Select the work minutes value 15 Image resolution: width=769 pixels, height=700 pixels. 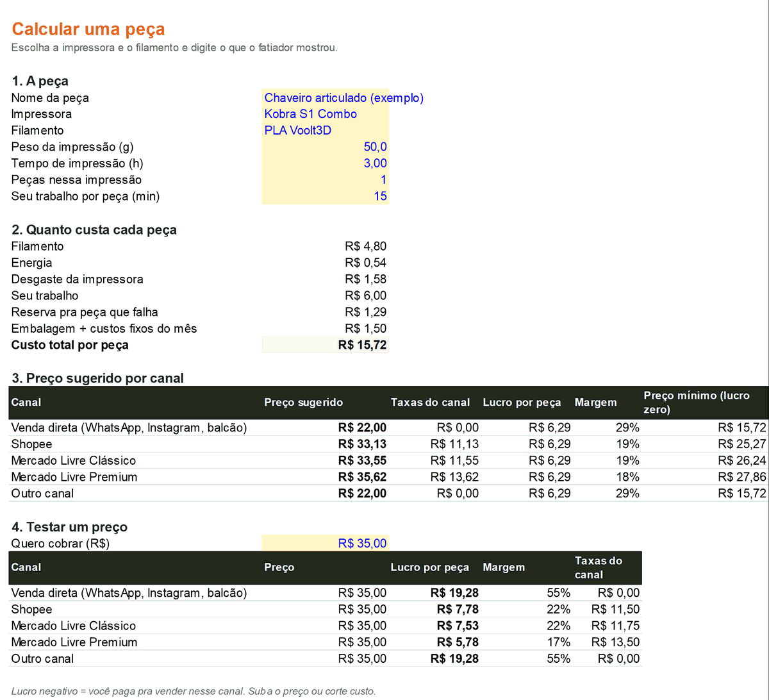380,196
